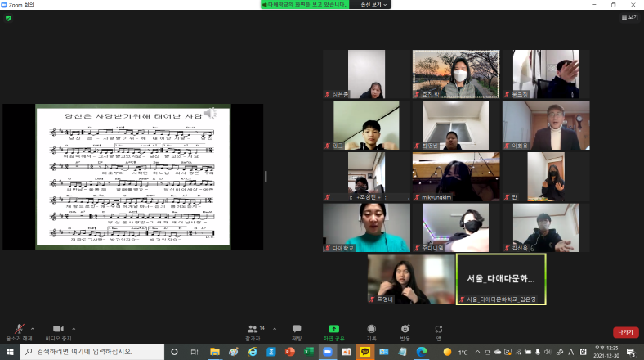644x360 pixels.
Task: Open the chat panel (채팅)
Action: 297,332
